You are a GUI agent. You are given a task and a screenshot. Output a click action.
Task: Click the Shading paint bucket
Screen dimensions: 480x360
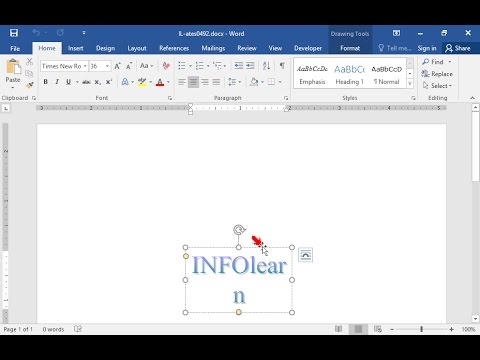point(254,82)
